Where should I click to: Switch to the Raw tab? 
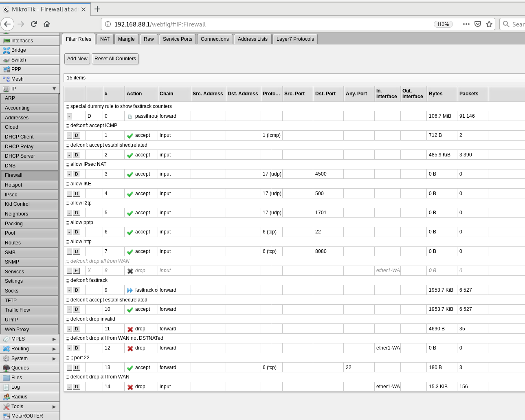coord(149,39)
